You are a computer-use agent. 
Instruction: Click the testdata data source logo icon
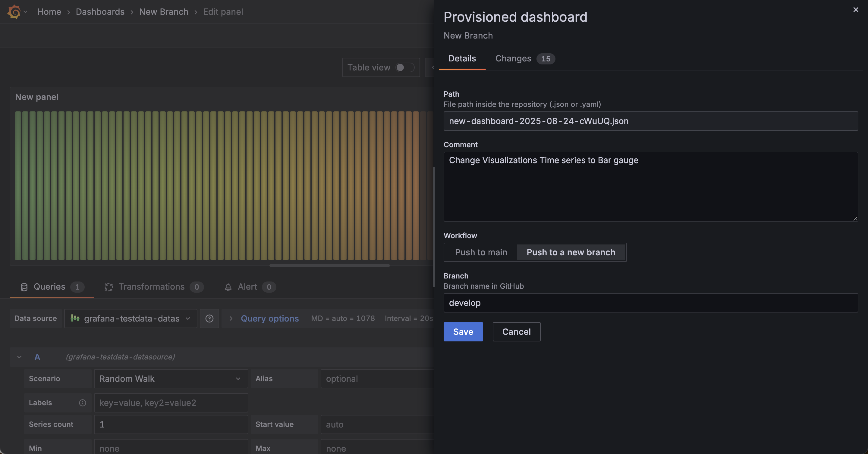[x=75, y=319]
